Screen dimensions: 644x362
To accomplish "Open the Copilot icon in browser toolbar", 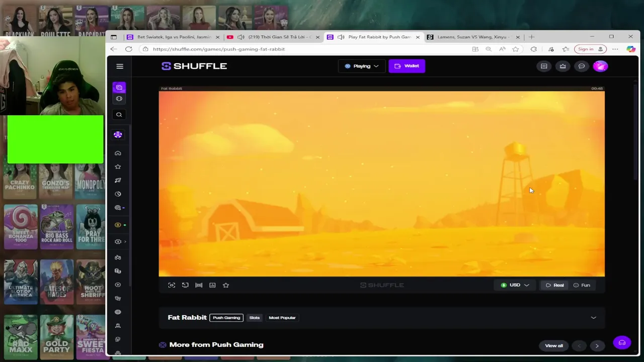I will pos(631,49).
